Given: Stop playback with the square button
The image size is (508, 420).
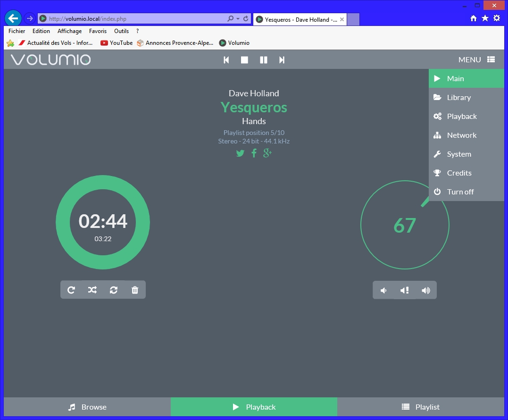Looking at the screenshot, I should tap(244, 60).
